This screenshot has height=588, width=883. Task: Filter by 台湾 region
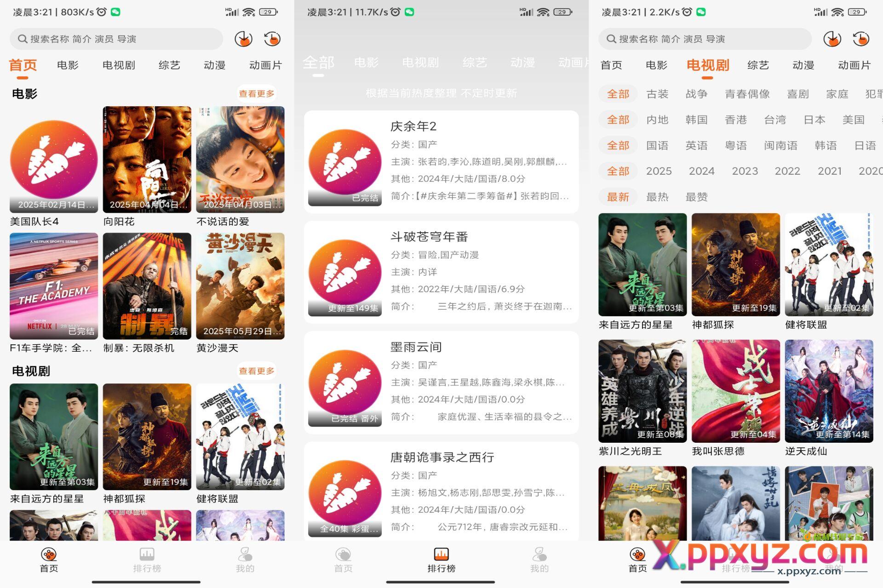click(x=775, y=120)
